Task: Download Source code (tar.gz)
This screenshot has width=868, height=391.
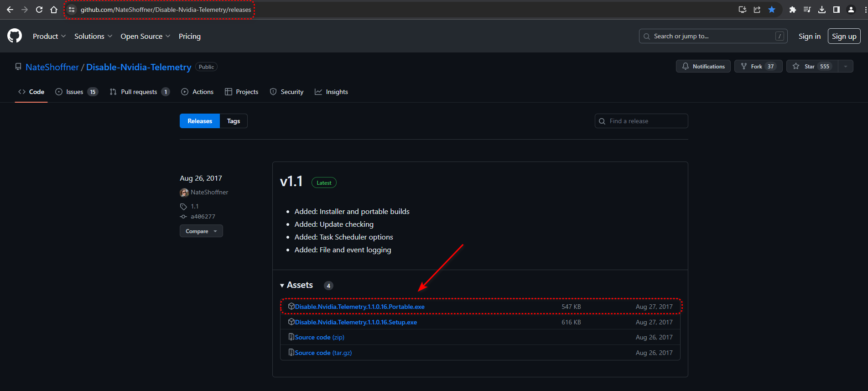Action: [x=323, y=353]
